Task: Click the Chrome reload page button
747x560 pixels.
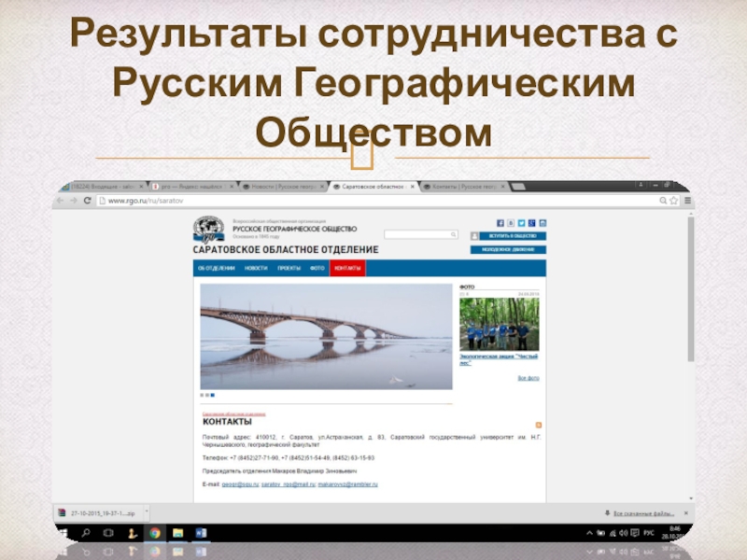Action: click(85, 200)
